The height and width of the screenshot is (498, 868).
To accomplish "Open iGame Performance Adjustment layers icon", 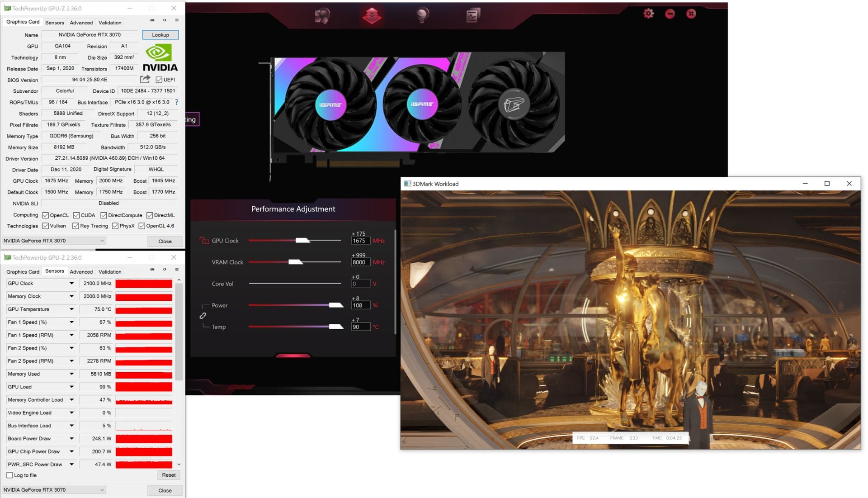I will (372, 14).
